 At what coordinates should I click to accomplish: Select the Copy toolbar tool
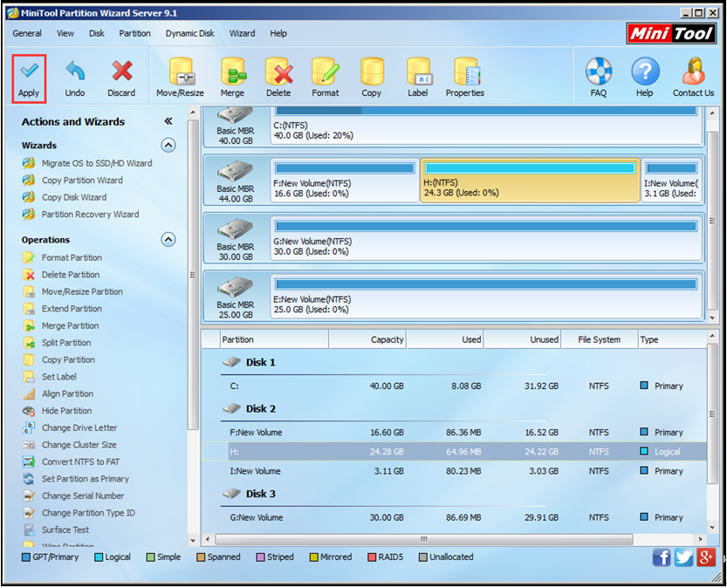372,78
